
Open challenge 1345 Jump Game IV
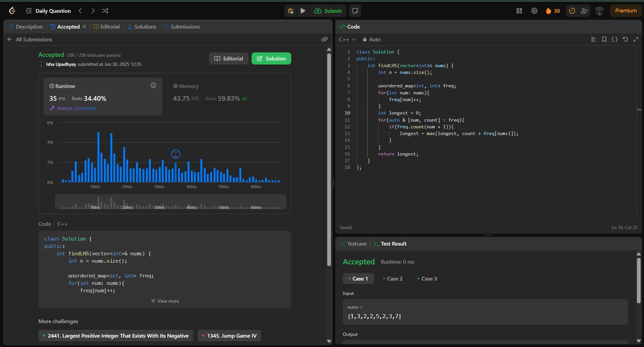click(x=229, y=336)
